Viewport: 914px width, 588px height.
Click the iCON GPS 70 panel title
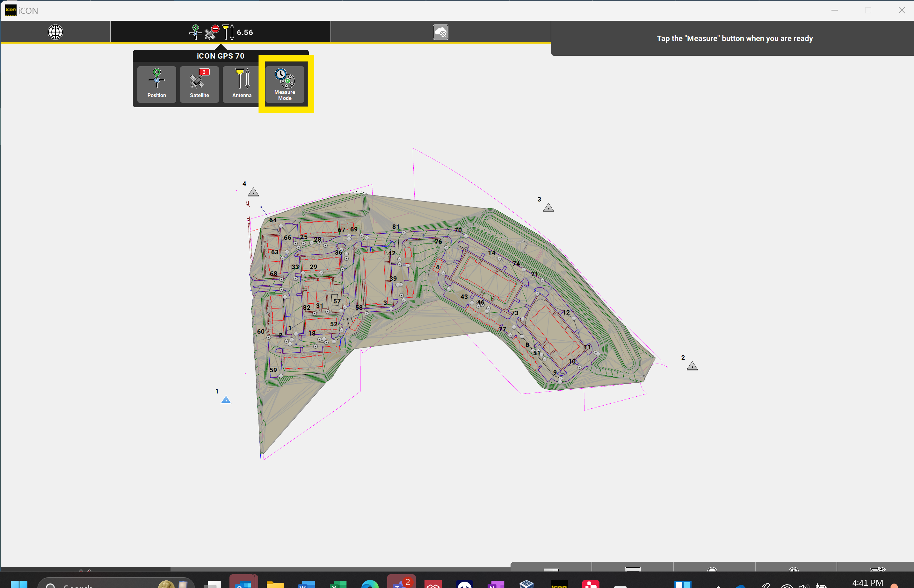pyautogui.click(x=221, y=56)
